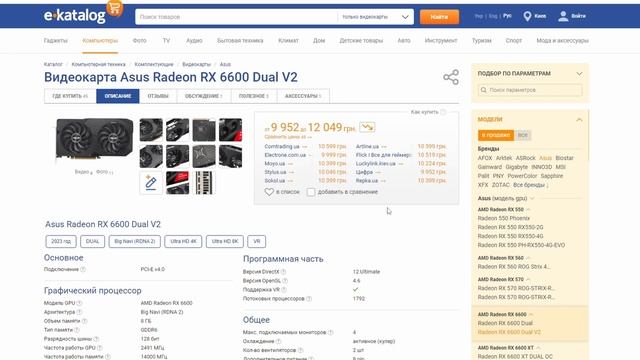Click the help icon next to Объем памяти
This screenshot has height=360, width=640.
click(x=84, y=321)
